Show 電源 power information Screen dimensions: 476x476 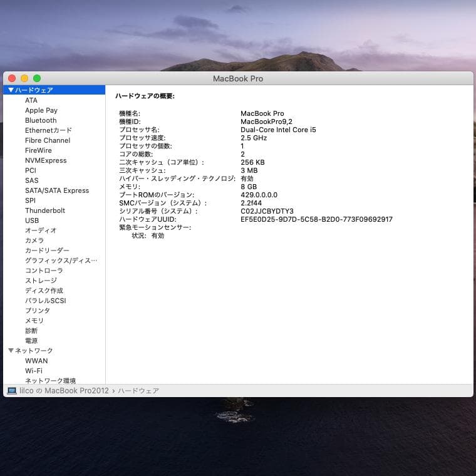[x=31, y=341]
